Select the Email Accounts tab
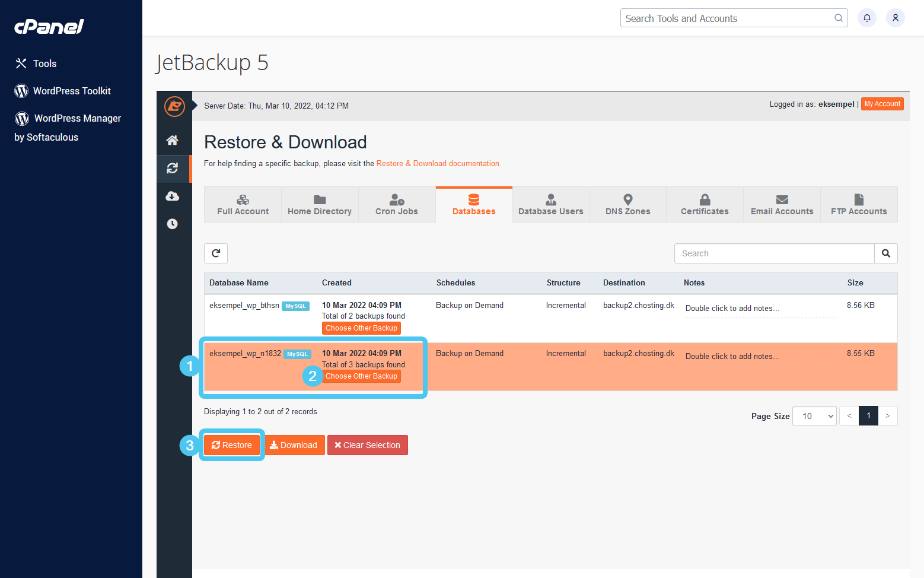The height and width of the screenshot is (578, 924). (x=781, y=204)
